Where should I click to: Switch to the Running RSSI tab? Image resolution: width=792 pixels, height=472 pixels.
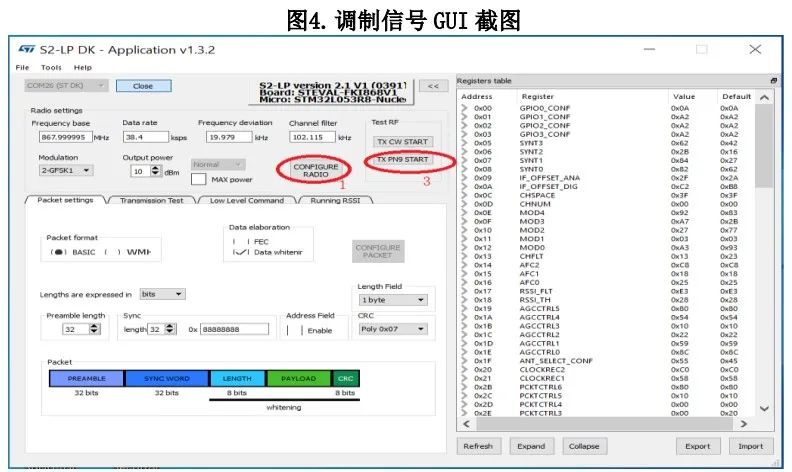(x=335, y=201)
